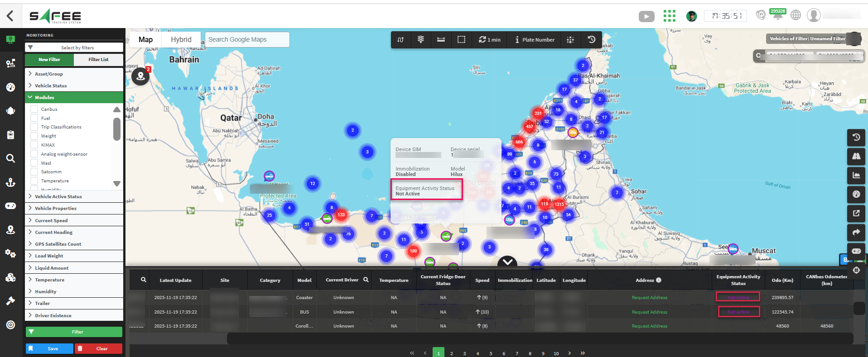Select the ruler distance measurement tool

click(441, 40)
